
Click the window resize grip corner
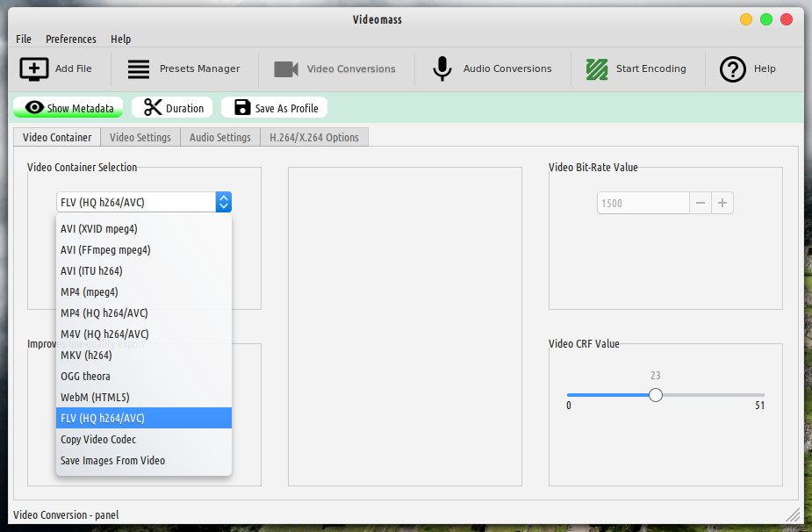pos(793,514)
